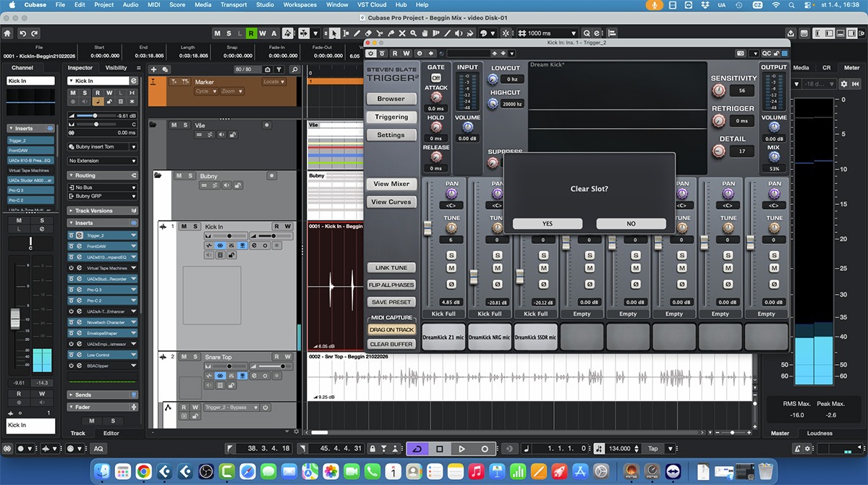868x485 pixels.
Task: Click the Home hub icon
Action: (x=8, y=33)
